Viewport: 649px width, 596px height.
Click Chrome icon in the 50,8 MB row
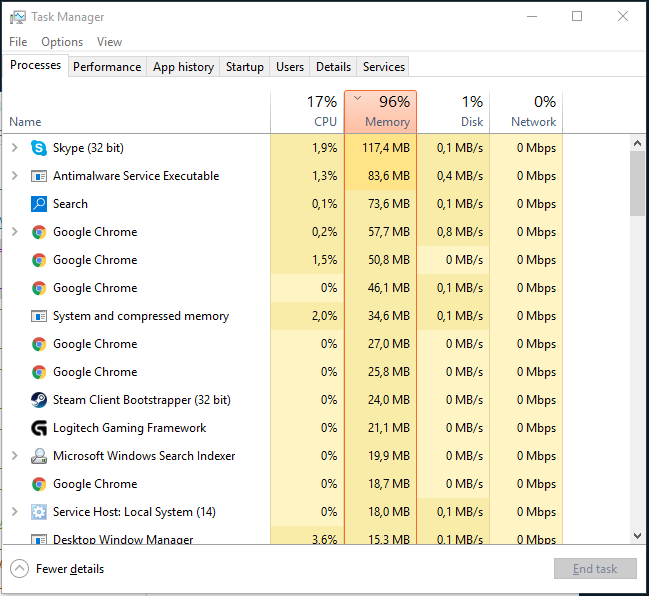39,260
